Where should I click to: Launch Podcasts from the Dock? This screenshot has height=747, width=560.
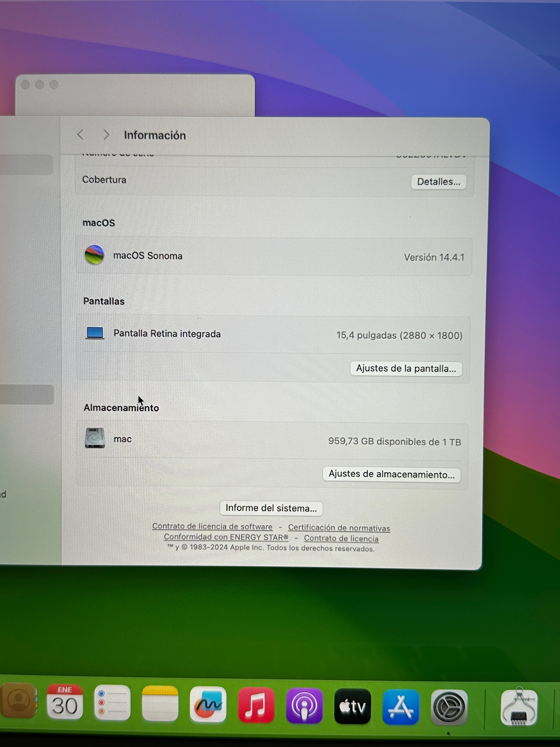304,706
